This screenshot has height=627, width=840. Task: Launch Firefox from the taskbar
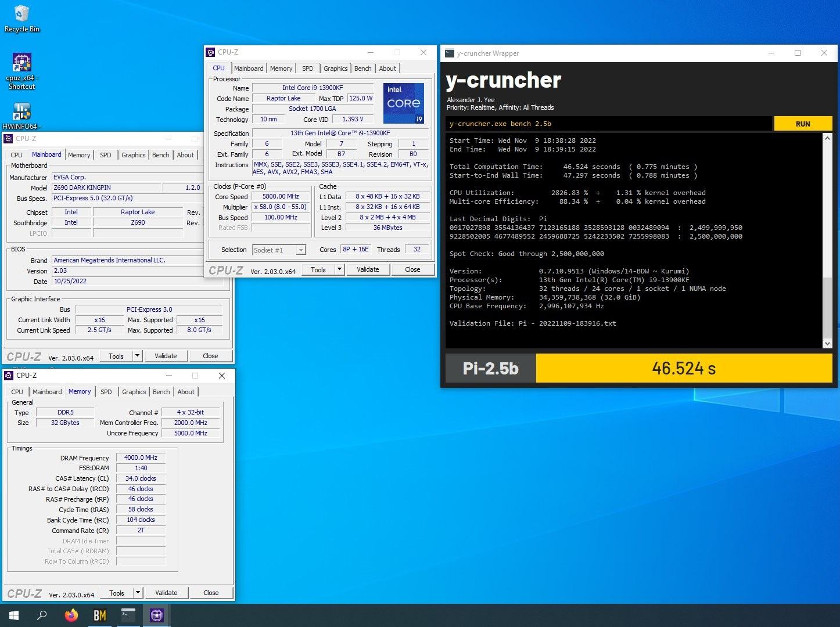(71, 615)
